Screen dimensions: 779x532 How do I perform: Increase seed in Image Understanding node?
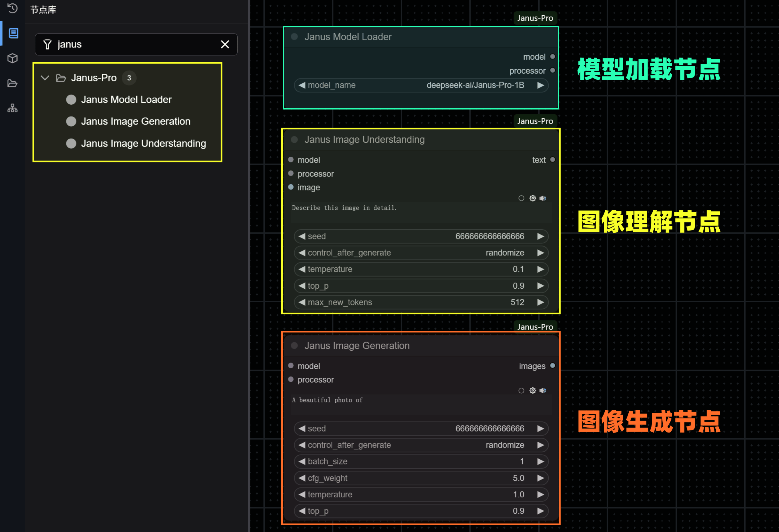(x=541, y=236)
